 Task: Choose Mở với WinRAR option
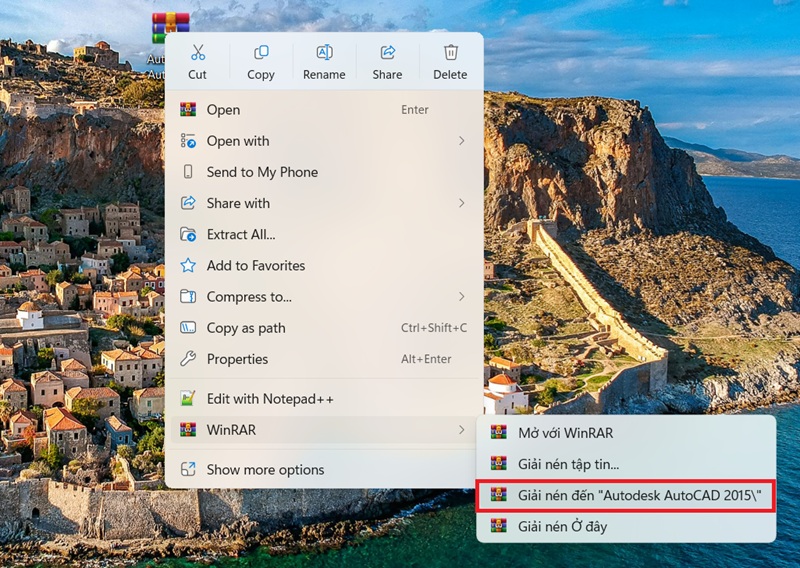pos(565,433)
